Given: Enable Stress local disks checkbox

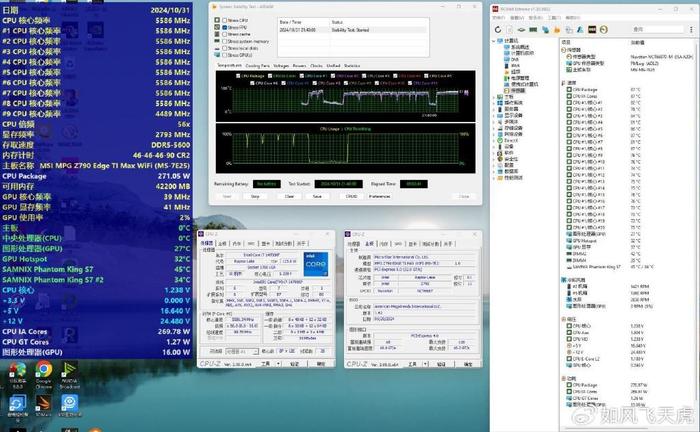Looking at the screenshot, I should [x=225, y=48].
